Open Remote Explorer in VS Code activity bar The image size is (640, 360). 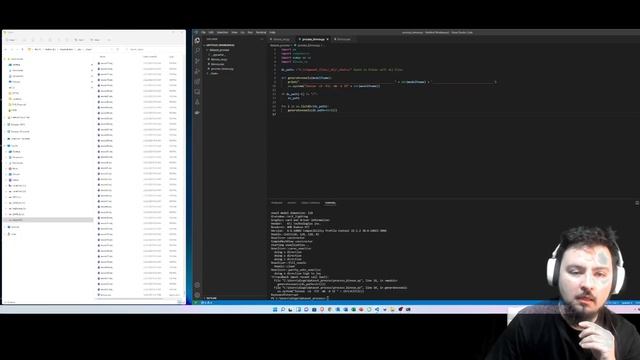(x=197, y=92)
